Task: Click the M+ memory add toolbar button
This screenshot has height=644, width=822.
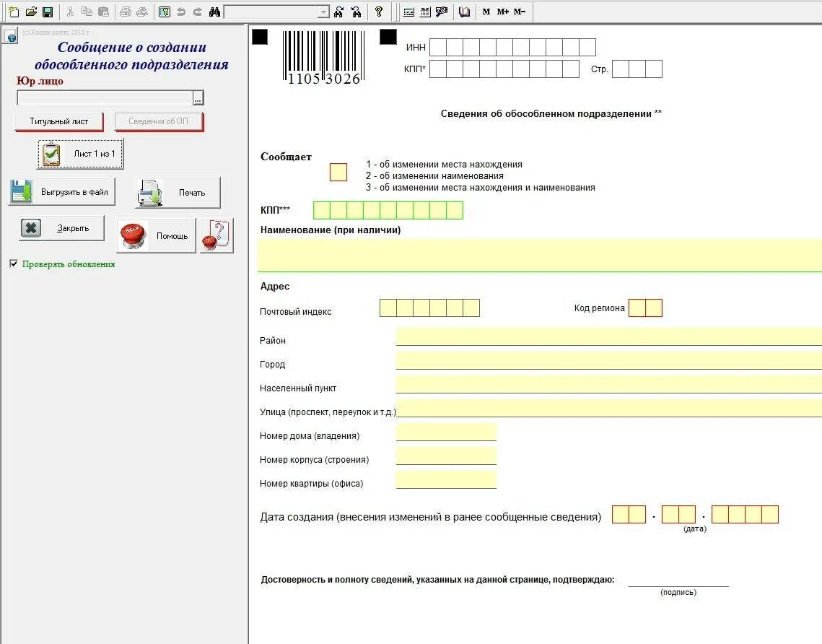Action: pyautogui.click(x=503, y=12)
